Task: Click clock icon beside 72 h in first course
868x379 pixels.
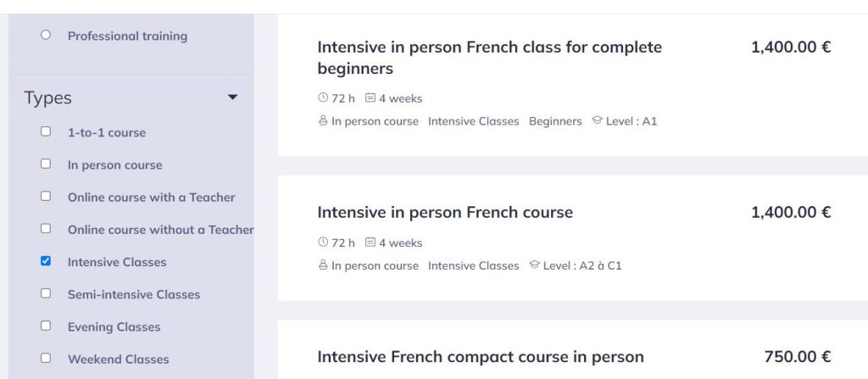Action: pos(323,98)
